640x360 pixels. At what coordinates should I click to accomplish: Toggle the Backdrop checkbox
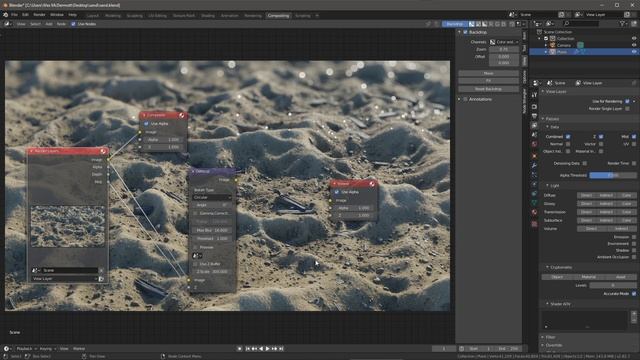coord(465,32)
